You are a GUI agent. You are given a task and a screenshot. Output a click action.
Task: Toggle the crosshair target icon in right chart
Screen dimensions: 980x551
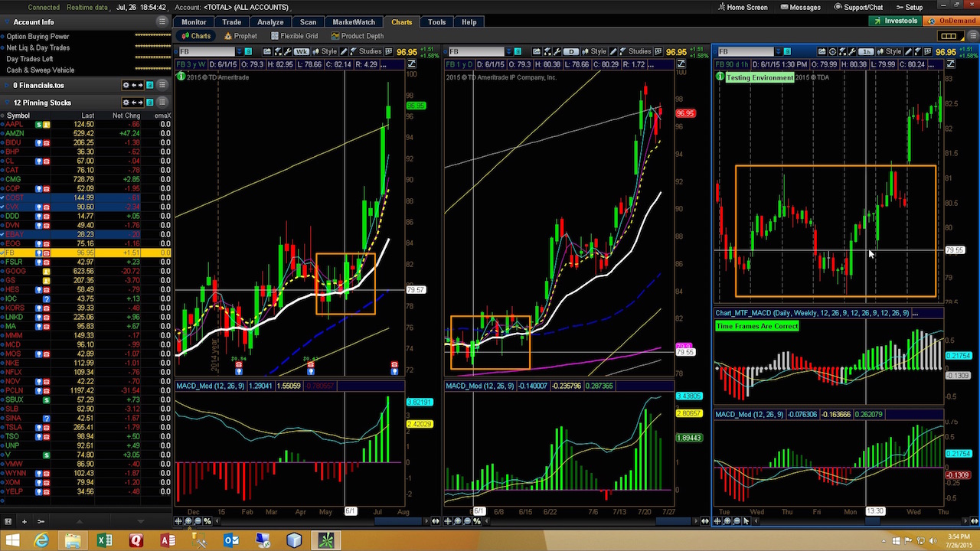coord(832,52)
